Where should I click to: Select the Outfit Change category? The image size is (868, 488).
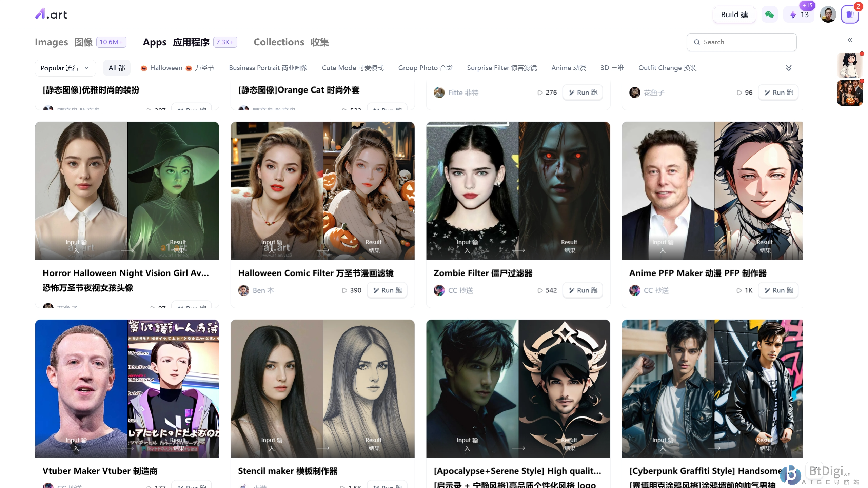(x=668, y=68)
